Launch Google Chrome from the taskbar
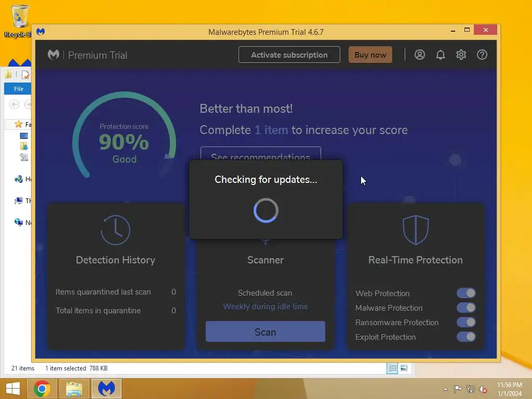This screenshot has width=532, height=399. [x=42, y=389]
